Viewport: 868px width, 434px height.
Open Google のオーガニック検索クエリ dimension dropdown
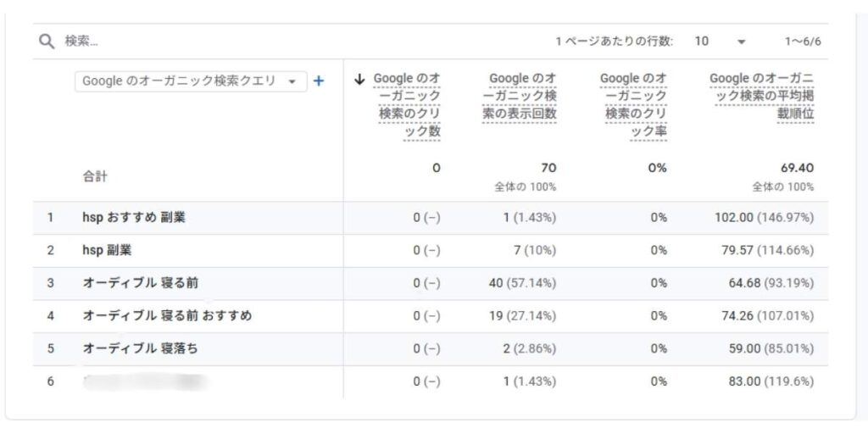click(190, 81)
